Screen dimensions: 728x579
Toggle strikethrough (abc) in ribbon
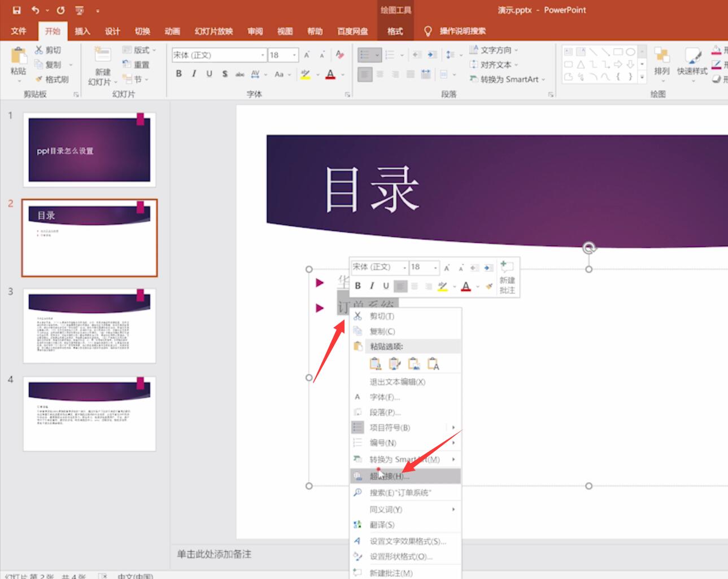(x=240, y=74)
